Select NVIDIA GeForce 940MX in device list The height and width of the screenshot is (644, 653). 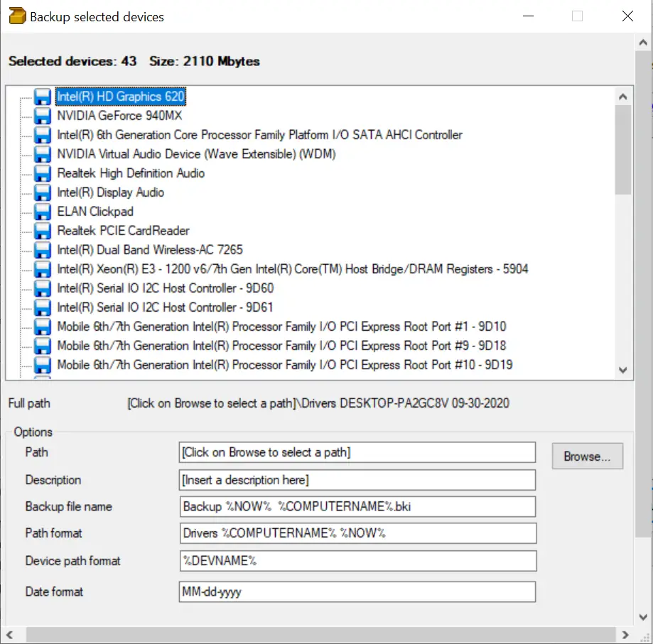(119, 116)
